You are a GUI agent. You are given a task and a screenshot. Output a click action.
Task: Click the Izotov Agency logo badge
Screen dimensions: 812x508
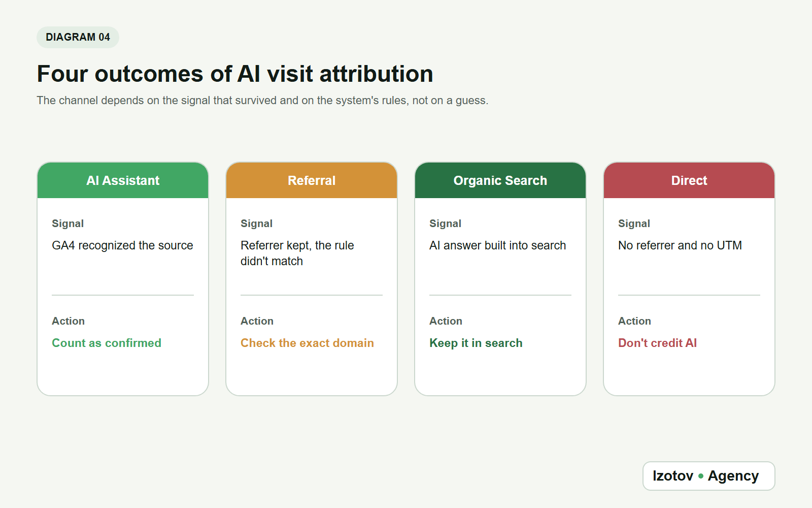point(708,476)
